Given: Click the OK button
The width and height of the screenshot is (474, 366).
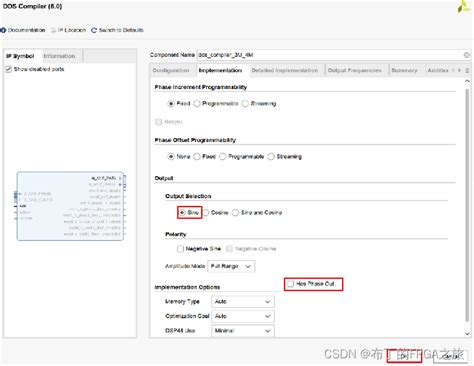Looking at the screenshot, I should (x=404, y=356).
